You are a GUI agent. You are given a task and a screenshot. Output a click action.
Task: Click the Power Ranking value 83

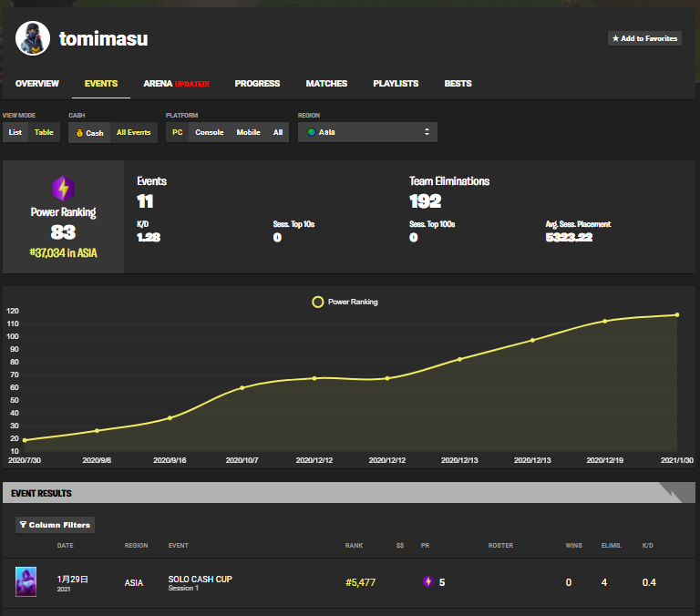click(63, 232)
